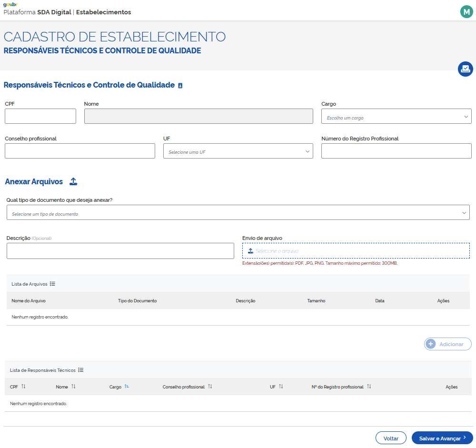This screenshot has height=448, width=476.
Task: Click Estabelecimentos in the top header
Action: point(103,12)
